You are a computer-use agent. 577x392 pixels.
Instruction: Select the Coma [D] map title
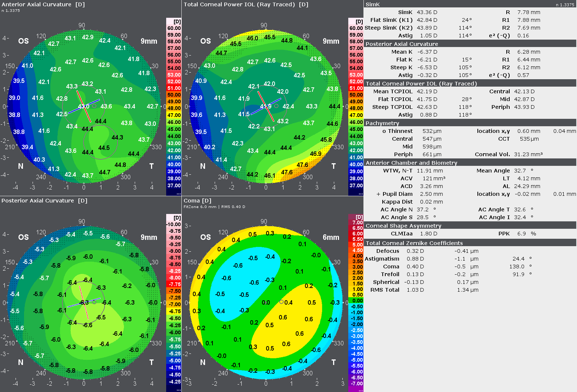197,200
